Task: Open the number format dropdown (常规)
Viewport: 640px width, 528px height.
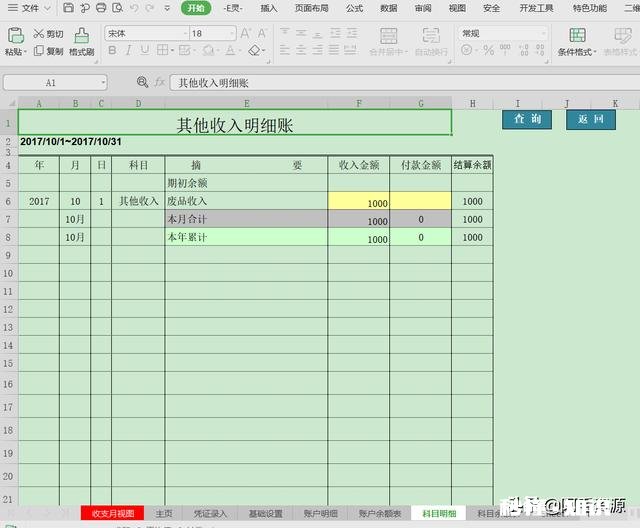Action: pyautogui.click(x=543, y=33)
